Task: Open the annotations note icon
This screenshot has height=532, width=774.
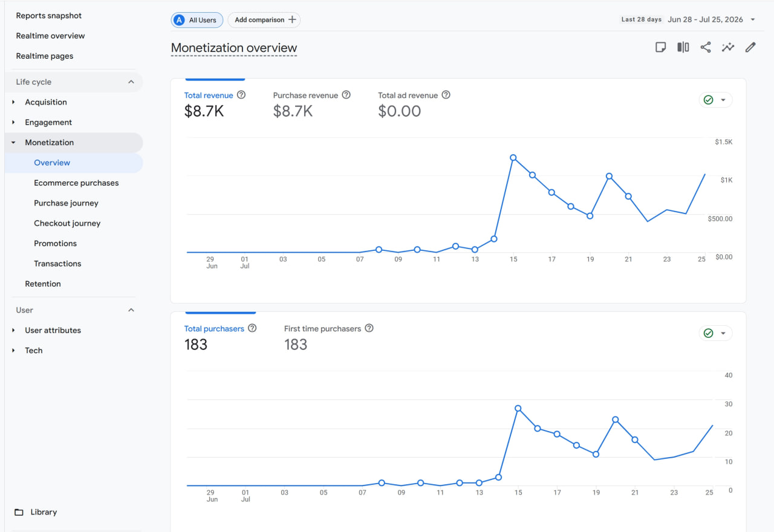Action: click(661, 47)
